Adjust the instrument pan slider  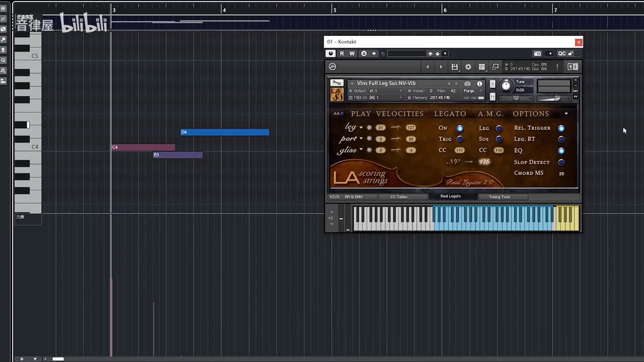click(516, 98)
